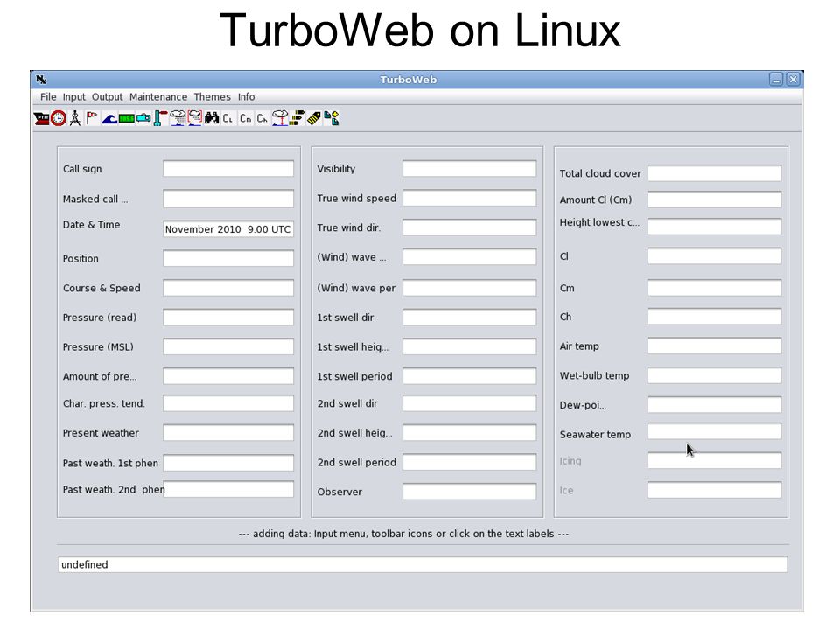Viewport: 840px width, 630px height.
Task: Click the 2nd swell period input field
Action: (x=469, y=462)
